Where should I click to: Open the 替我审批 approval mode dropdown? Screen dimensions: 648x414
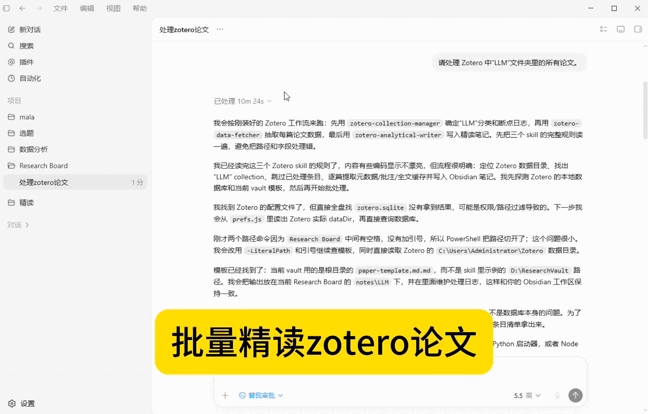[261, 395]
